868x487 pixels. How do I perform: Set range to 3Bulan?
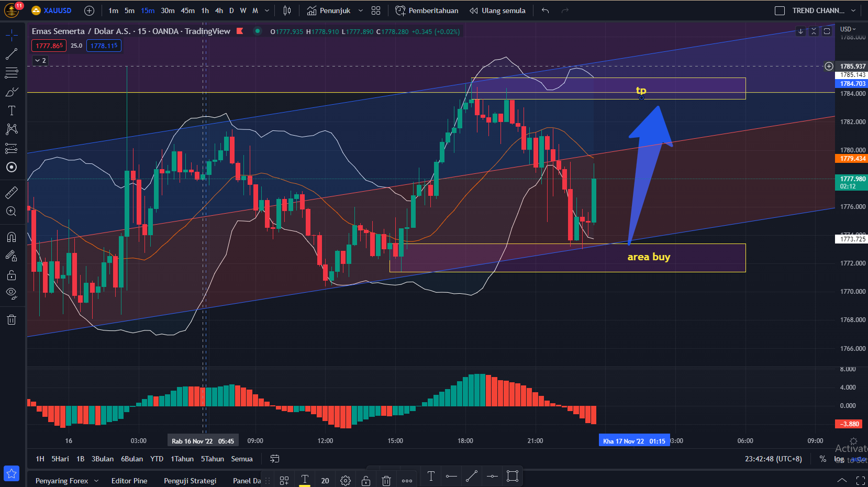click(103, 459)
